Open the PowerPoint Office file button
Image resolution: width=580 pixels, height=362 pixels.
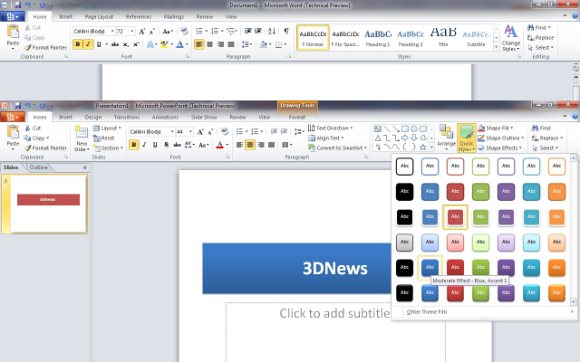pyautogui.click(x=12, y=117)
